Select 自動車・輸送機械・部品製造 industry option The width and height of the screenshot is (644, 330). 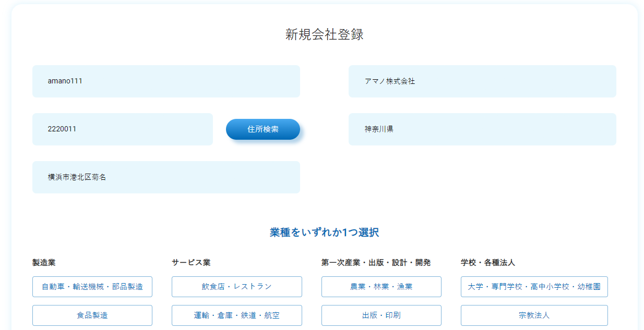click(92, 287)
